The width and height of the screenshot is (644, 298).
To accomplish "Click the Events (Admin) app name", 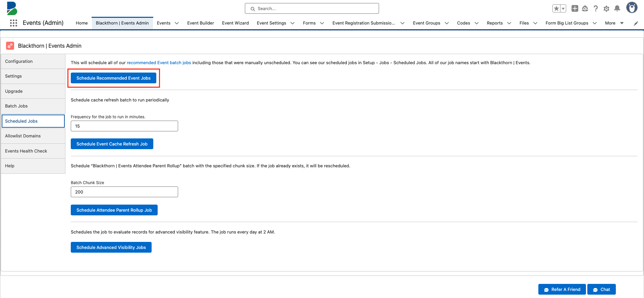I will point(43,23).
